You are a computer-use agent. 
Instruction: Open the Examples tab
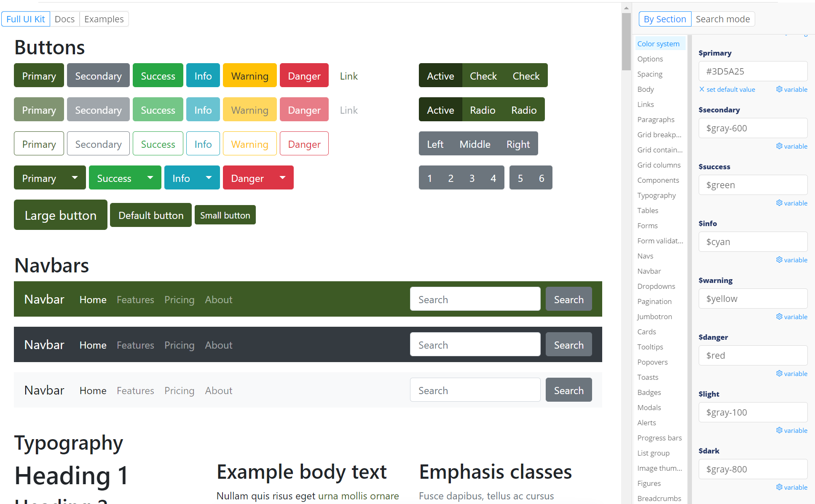(x=104, y=19)
